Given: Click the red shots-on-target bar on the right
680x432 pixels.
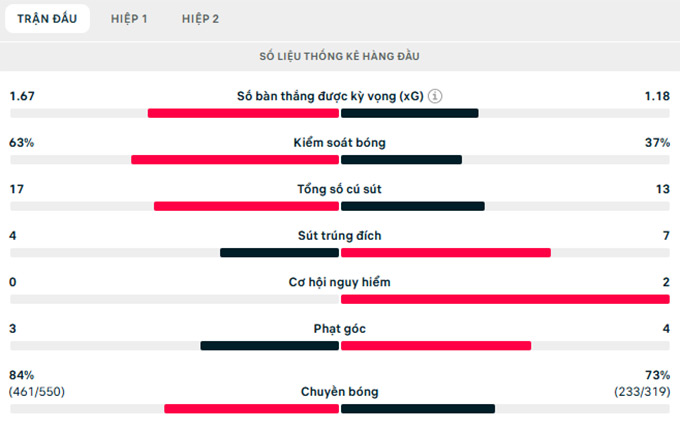Looking at the screenshot, I should (x=445, y=252).
